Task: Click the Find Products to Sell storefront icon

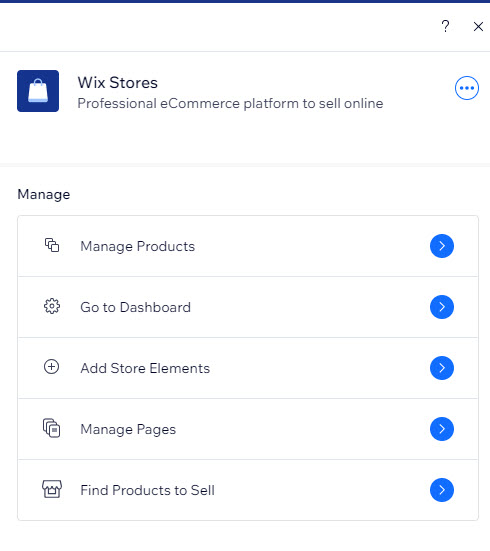Action: (52, 489)
